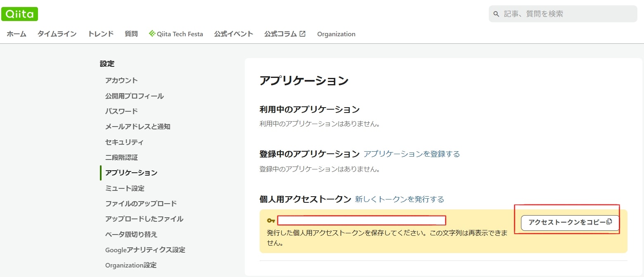This screenshot has width=644, height=277.
Task: Click アクセストークンをコピー button
Action: 570,223
